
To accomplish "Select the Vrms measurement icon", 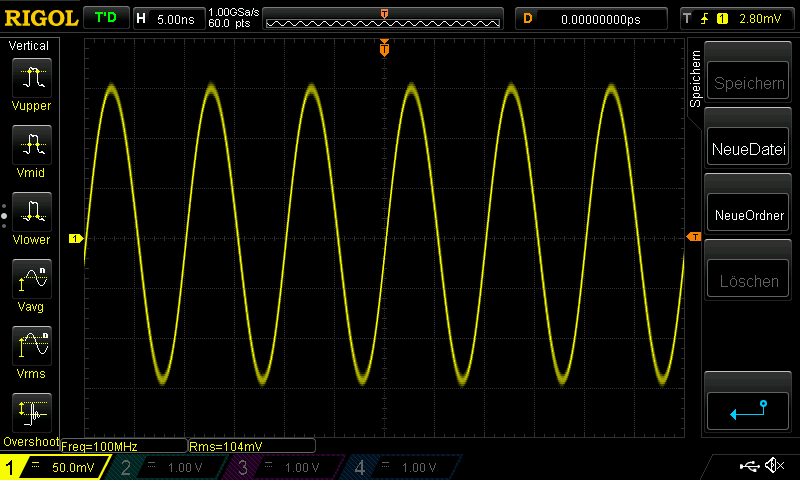I will point(32,346).
